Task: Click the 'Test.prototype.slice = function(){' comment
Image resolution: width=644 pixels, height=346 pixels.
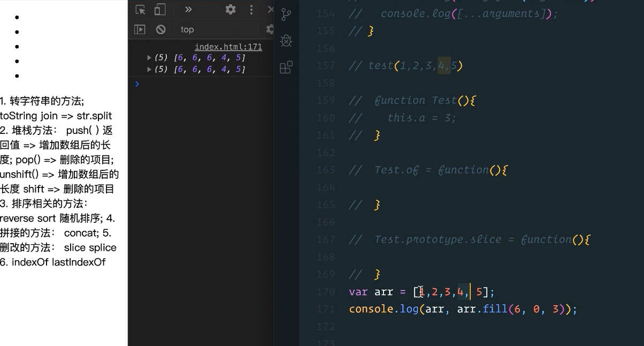Action: (482, 239)
